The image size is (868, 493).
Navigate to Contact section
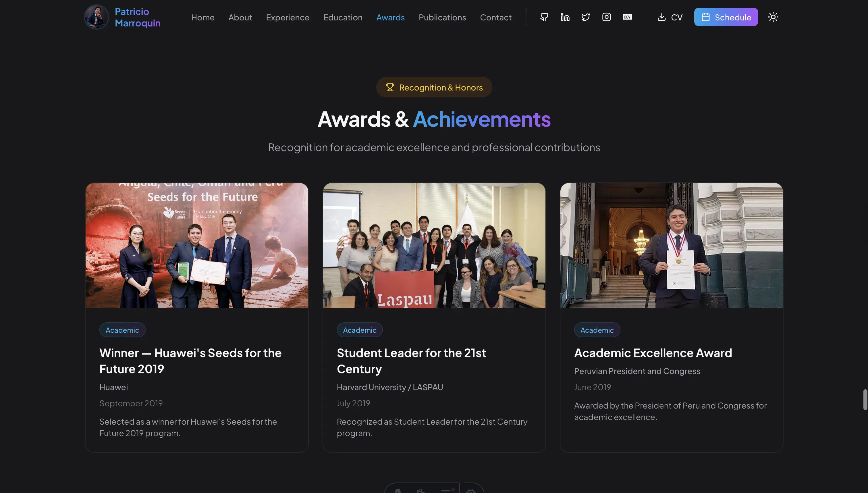tap(495, 17)
